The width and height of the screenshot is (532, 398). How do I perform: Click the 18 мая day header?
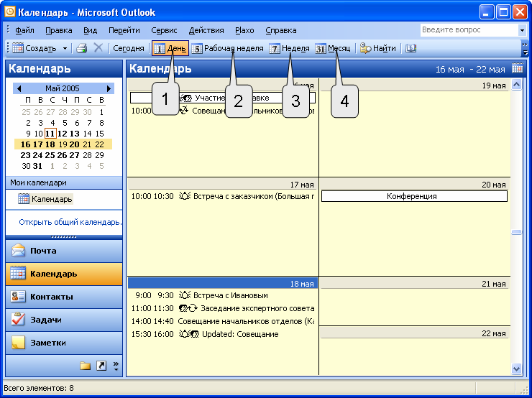point(223,284)
